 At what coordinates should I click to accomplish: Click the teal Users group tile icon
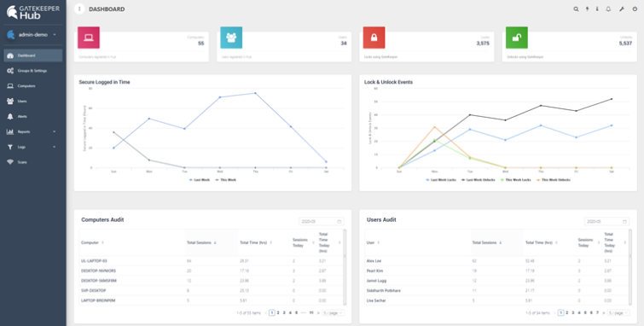tap(231, 38)
